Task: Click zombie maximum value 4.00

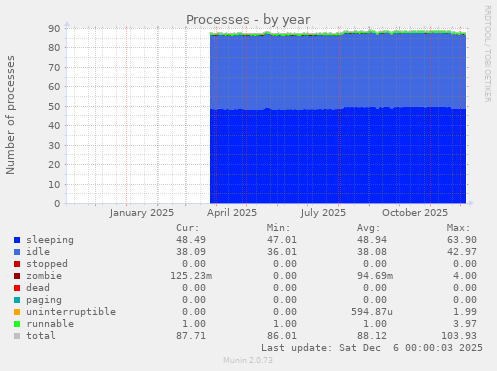Action: pyautogui.click(x=465, y=276)
